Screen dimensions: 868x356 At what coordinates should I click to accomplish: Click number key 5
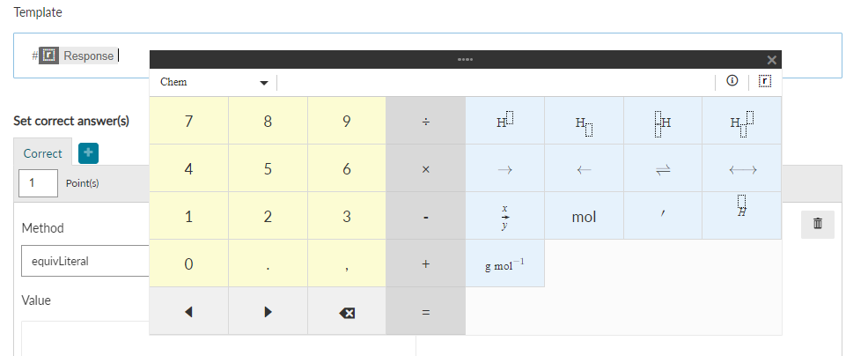point(268,168)
